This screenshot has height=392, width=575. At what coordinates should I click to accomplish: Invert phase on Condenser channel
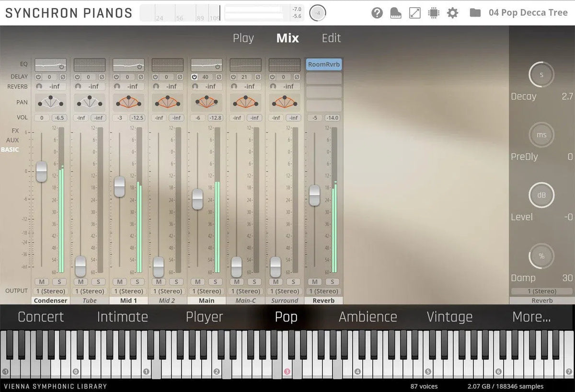62,77
